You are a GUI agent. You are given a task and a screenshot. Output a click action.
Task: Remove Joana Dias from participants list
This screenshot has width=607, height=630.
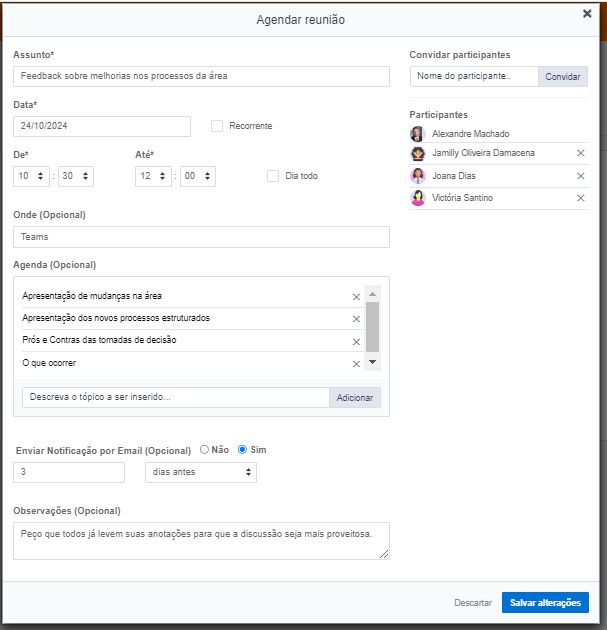point(580,176)
